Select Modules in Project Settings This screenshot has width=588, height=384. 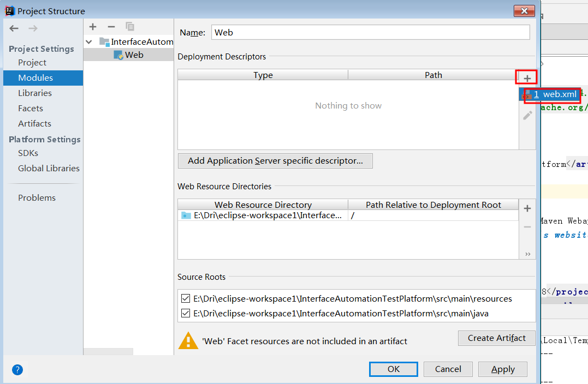coord(43,78)
